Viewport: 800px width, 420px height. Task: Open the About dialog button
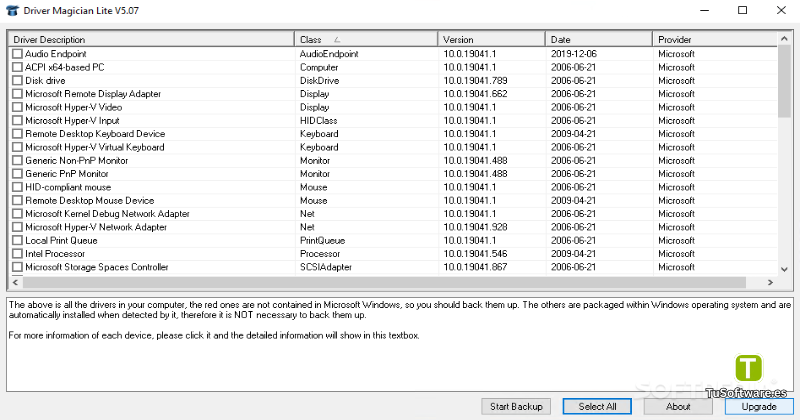pyautogui.click(x=678, y=406)
